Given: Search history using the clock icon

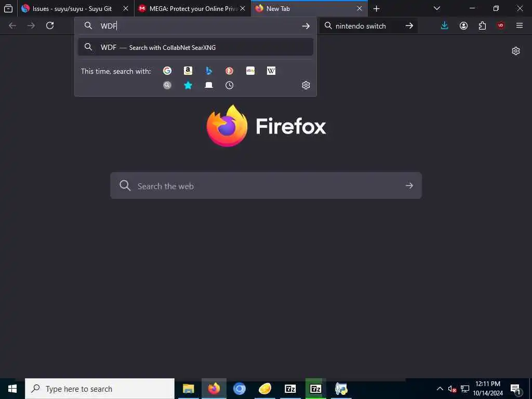Looking at the screenshot, I should pyautogui.click(x=229, y=85).
